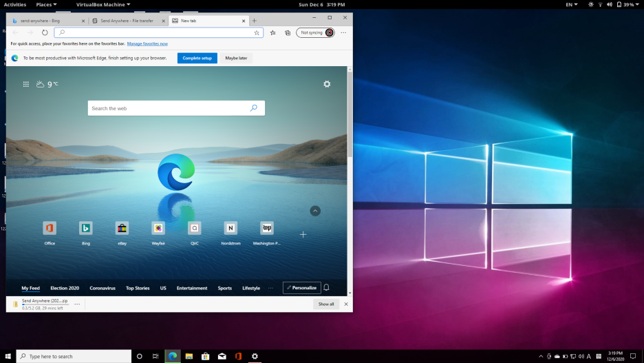Open Office app from the taskbar
Viewport: 644px width, 363px height.
tap(238, 356)
